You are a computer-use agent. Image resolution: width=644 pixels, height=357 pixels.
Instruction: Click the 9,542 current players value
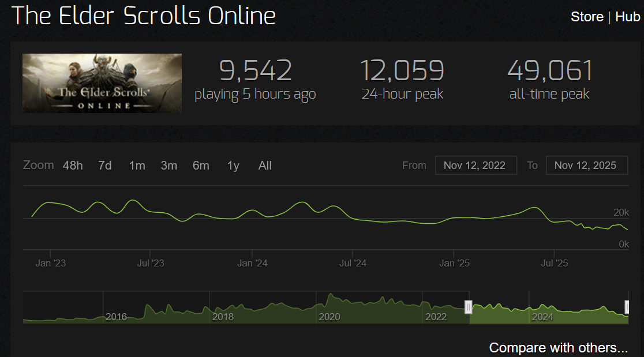coord(256,70)
